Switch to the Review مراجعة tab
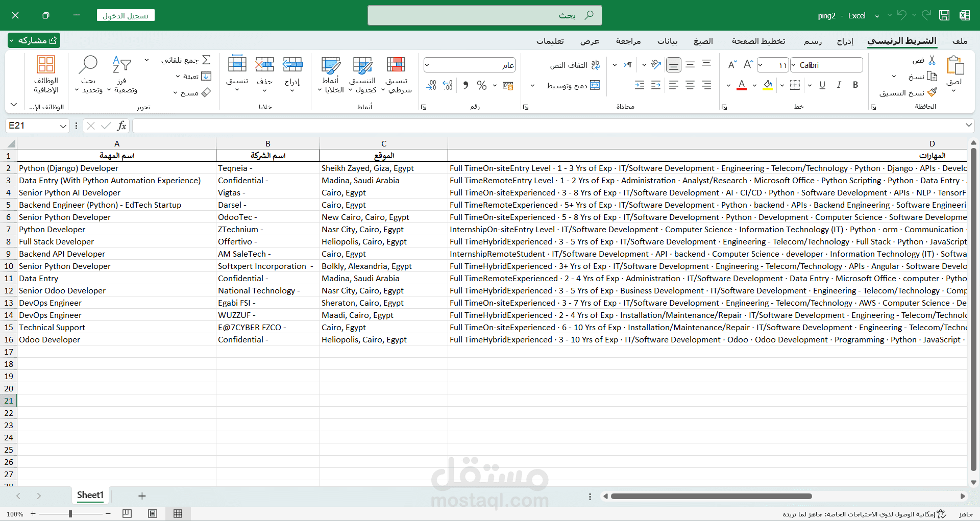The image size is (980, 521). 628,41
